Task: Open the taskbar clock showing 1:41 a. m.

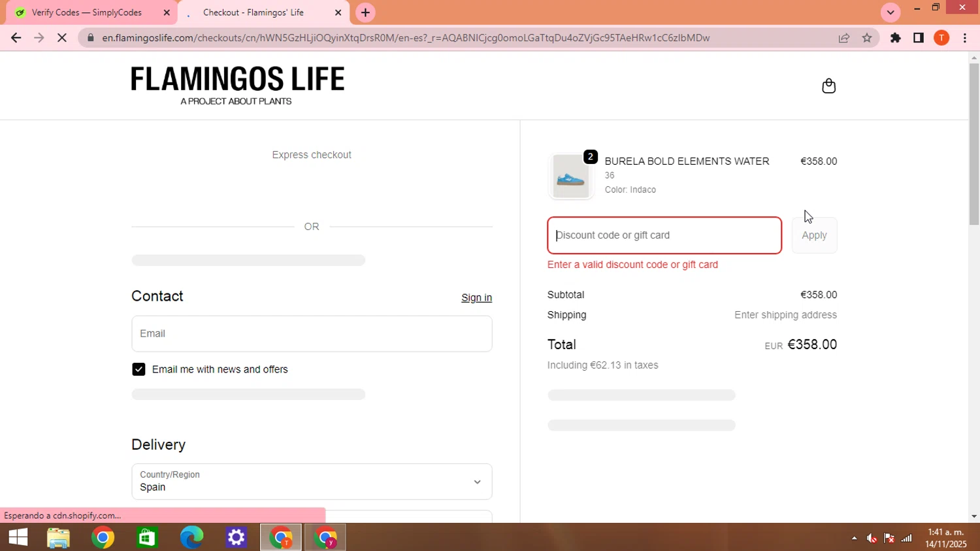Action: coord(946,537)
